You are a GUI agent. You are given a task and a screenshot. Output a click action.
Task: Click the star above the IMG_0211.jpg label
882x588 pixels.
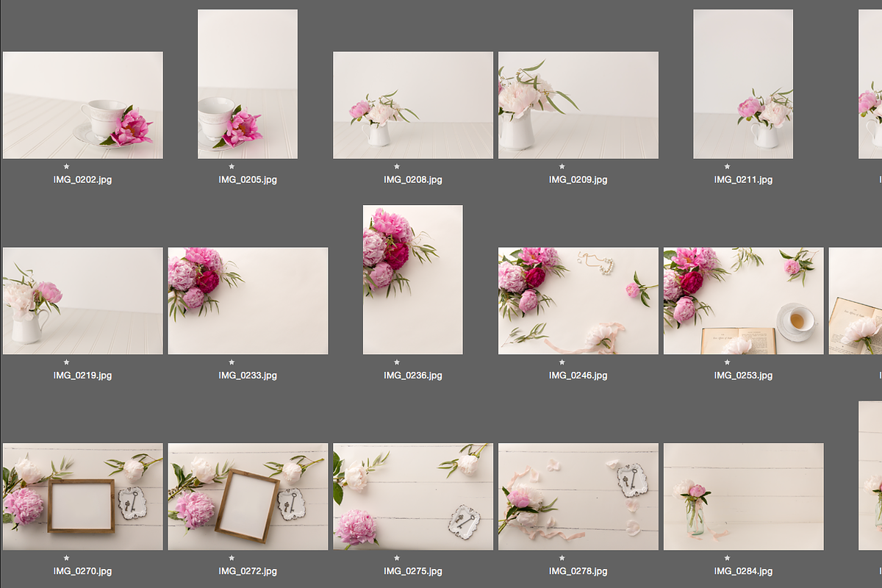[x=727, y=167]
